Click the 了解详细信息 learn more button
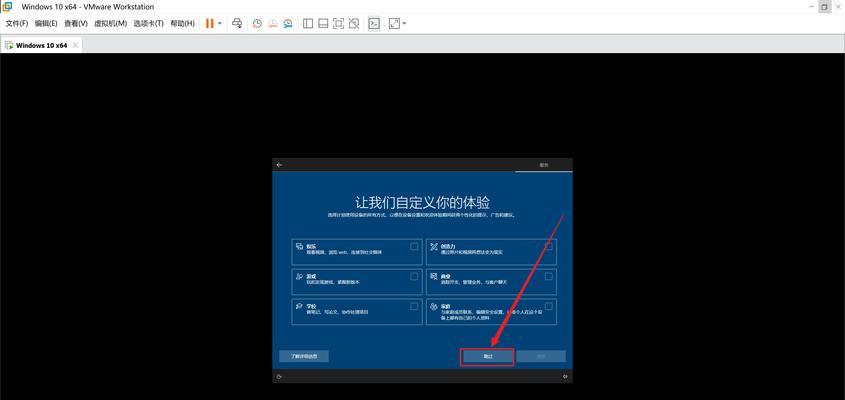This screenshot has width=845, height=400. 303,356
